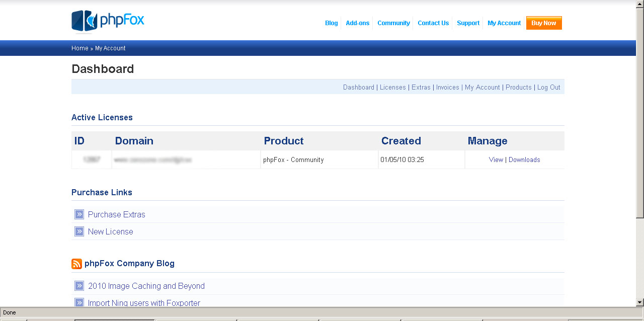
Task: Click the blurred domain cell
Action: click(186, 159)
